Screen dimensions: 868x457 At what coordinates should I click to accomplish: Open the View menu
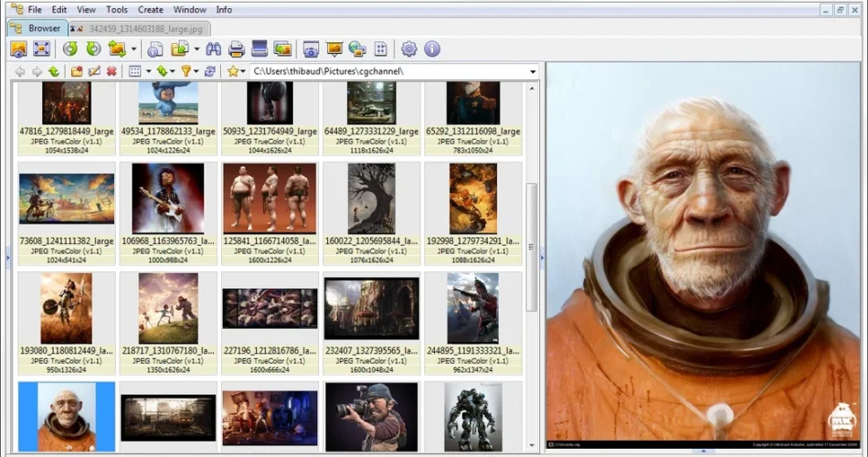coord(86,9)
